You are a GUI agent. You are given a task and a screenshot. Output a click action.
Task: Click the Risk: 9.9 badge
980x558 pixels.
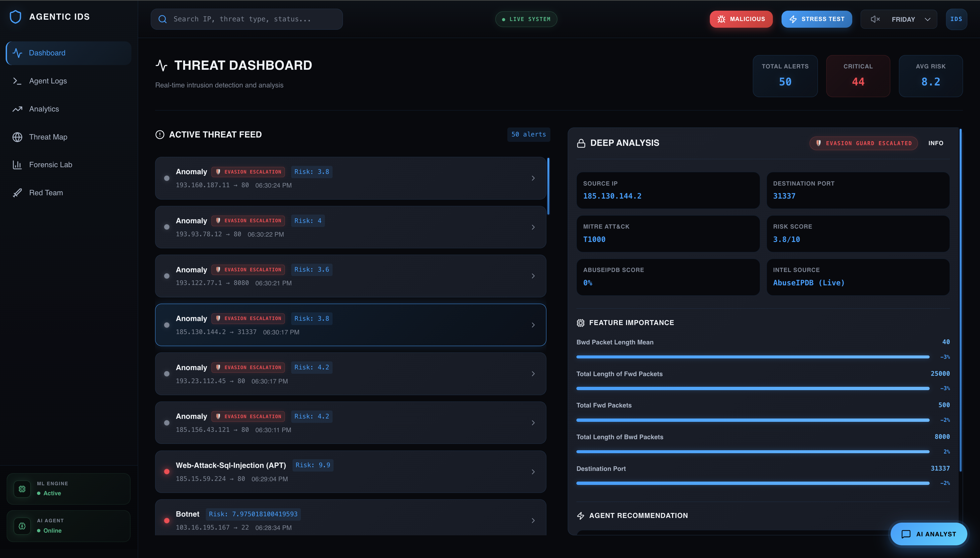[x=313, y=465]
